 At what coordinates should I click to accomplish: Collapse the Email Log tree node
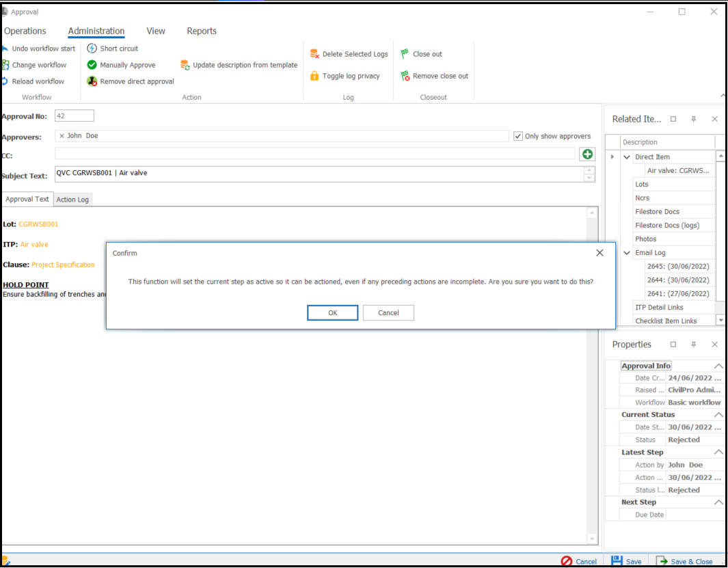627,253
